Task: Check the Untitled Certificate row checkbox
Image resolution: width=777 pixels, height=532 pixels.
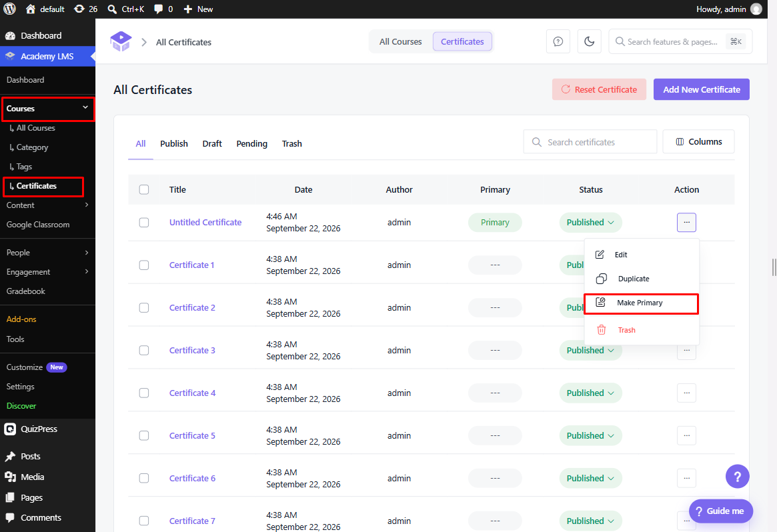Action: point(144,223)
